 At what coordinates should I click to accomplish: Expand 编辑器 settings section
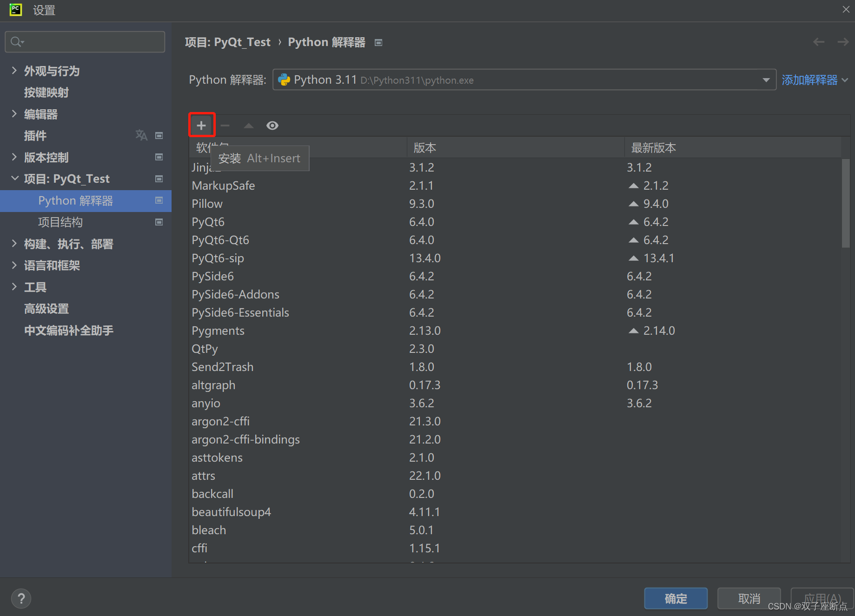click(14, 114)
